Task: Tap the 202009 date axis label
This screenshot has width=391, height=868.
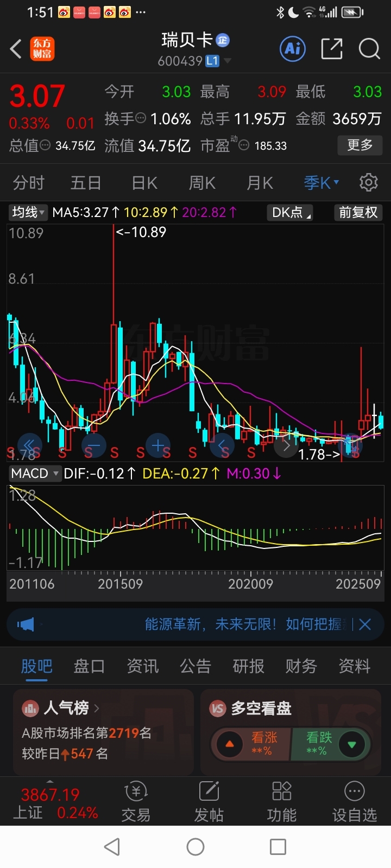Action: pos(250,584)
